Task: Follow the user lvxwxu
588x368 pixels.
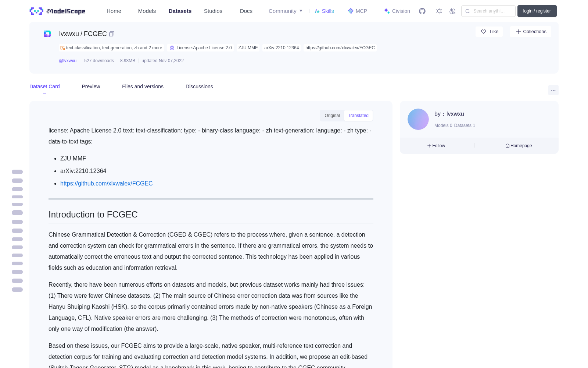Action: coord(436,146)
